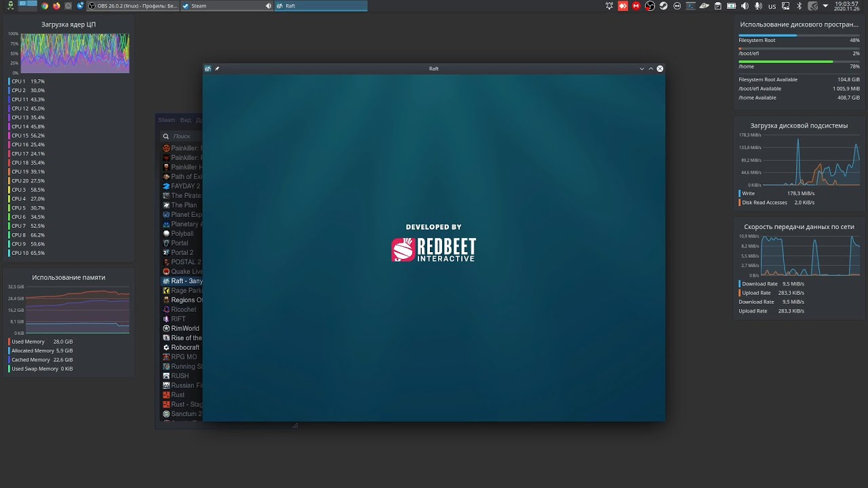Open the notifications bell in the system tray
This screenshot has height=488, width=868.
(610, 5)
